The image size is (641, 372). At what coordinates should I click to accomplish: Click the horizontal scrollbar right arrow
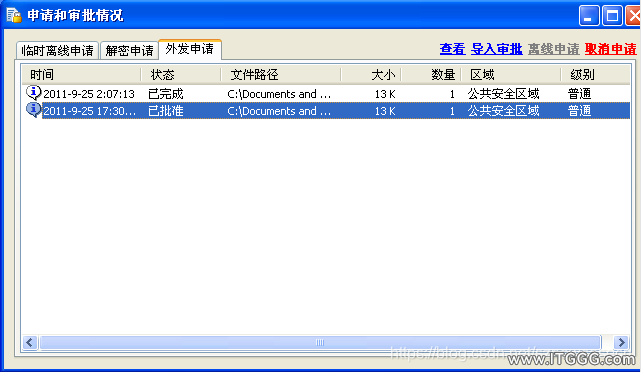[x=621, y=342]
